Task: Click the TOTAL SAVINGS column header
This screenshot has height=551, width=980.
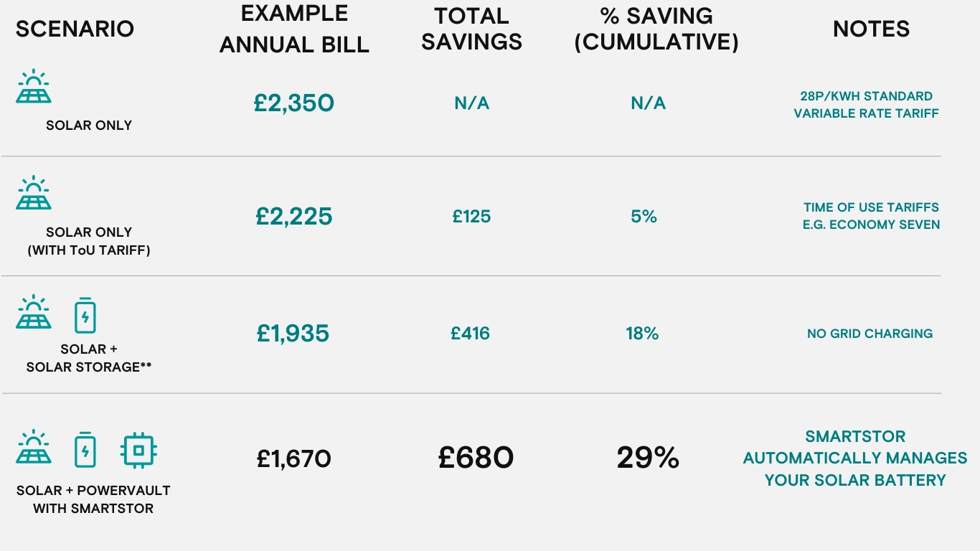Action: click(471, 29)
